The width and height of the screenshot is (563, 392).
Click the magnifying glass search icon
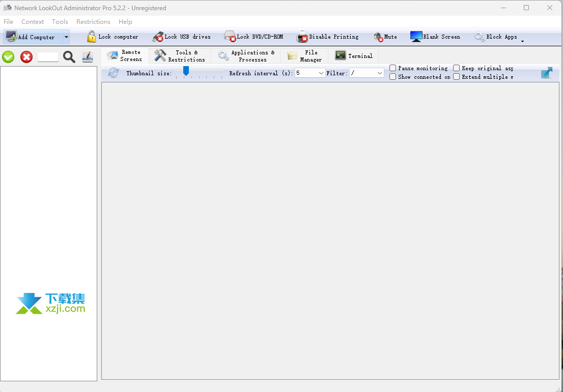pos(69,56)
